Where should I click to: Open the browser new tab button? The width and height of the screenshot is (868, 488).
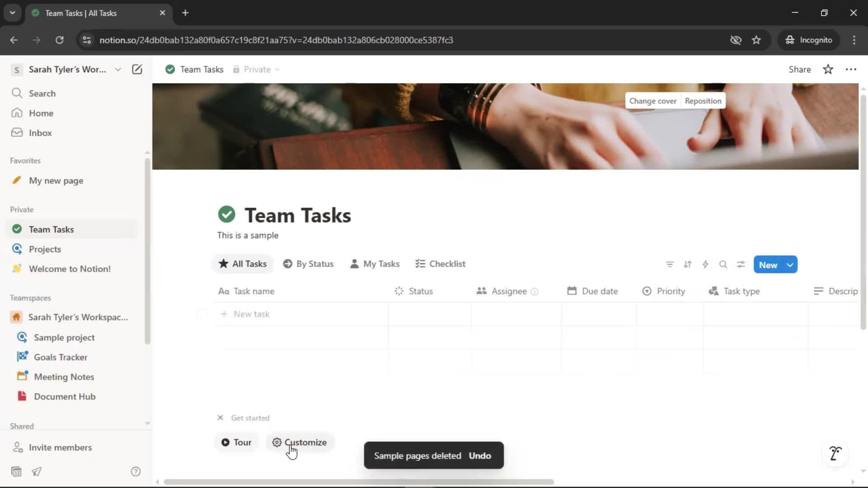pyautogui.click(x=185, y=13)
